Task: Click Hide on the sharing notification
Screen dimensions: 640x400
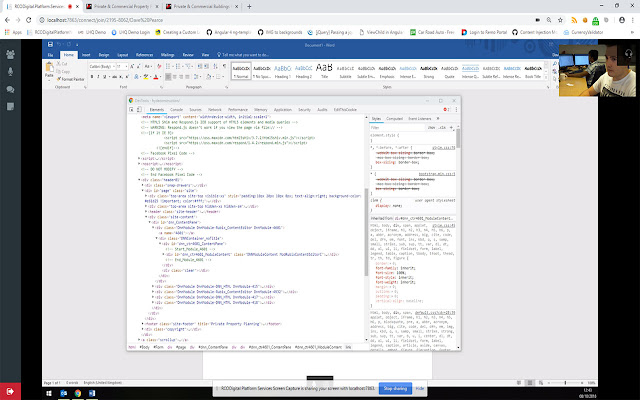Action: pyautogui.click(x=420, y=389)
